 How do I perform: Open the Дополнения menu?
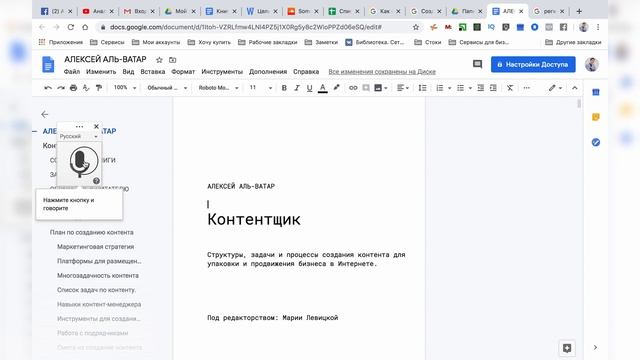(x=268, y=71)
